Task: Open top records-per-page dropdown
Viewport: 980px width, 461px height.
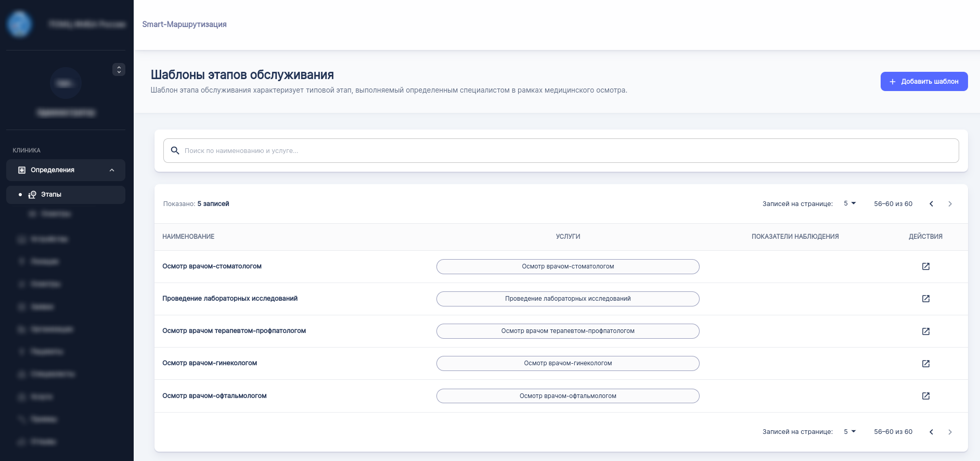Action: (849, 203)
